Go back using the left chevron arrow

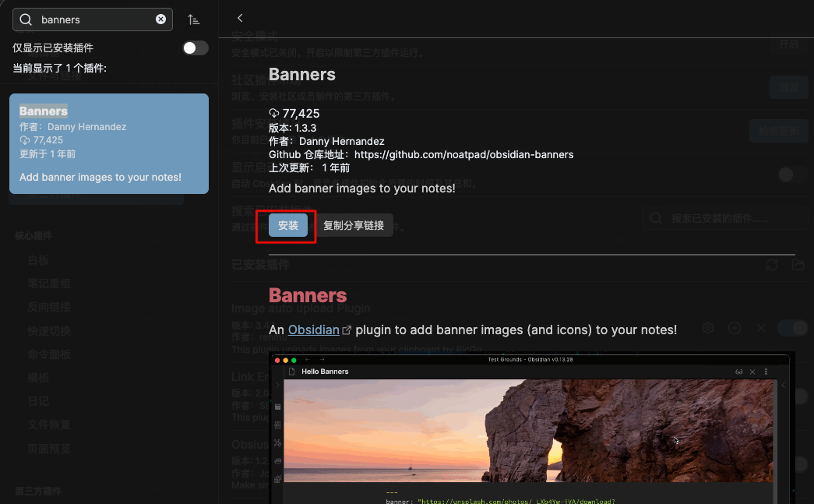pos(240,18)
